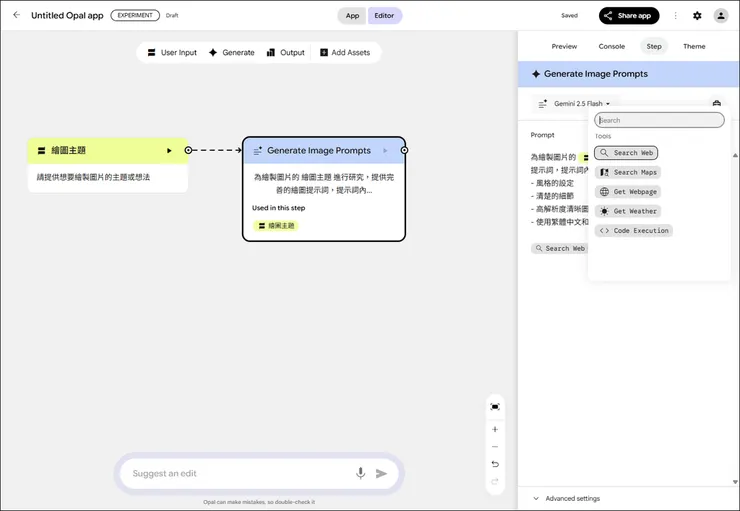The image size is (740, 511).
Task: Click the icon right of Gemini 2.5 Flash
Action: tap(716, 103)
